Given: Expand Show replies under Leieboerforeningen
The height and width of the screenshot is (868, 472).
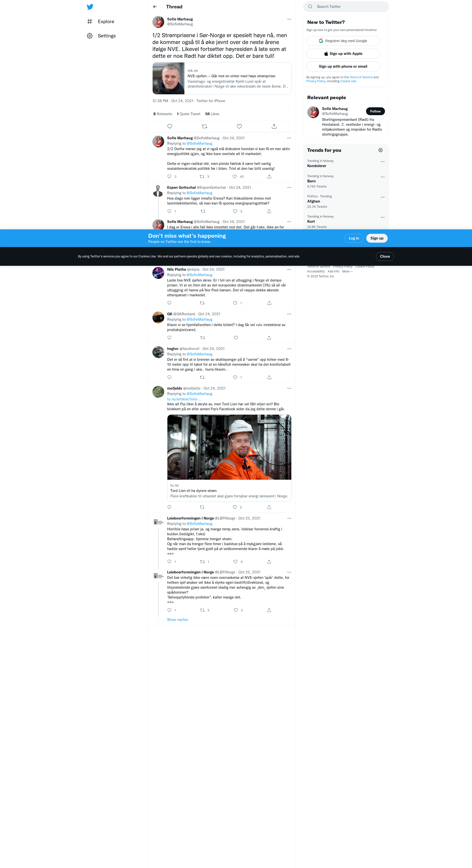Looking at the screenshot, I should (x=177, y=620).
